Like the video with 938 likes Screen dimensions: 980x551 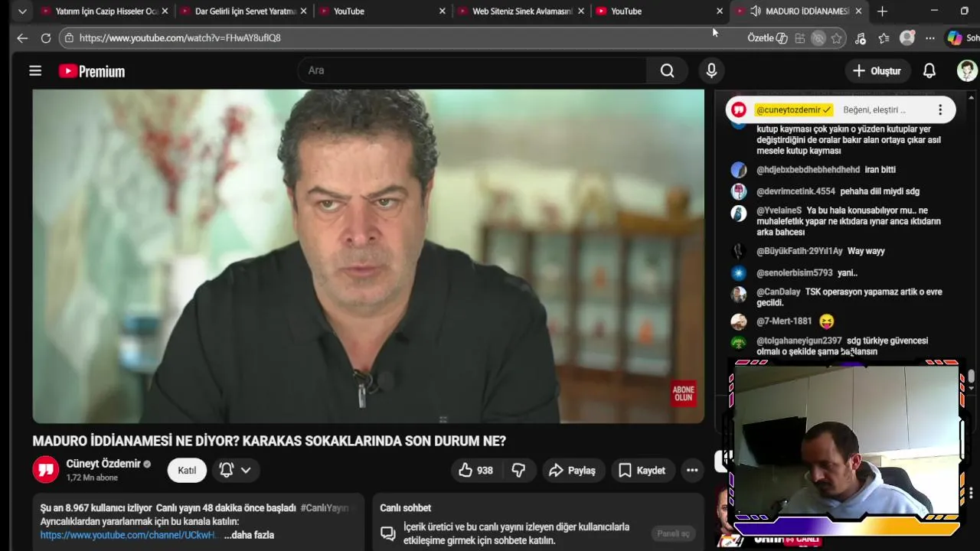pyautogui.click(x=475, y=470)
